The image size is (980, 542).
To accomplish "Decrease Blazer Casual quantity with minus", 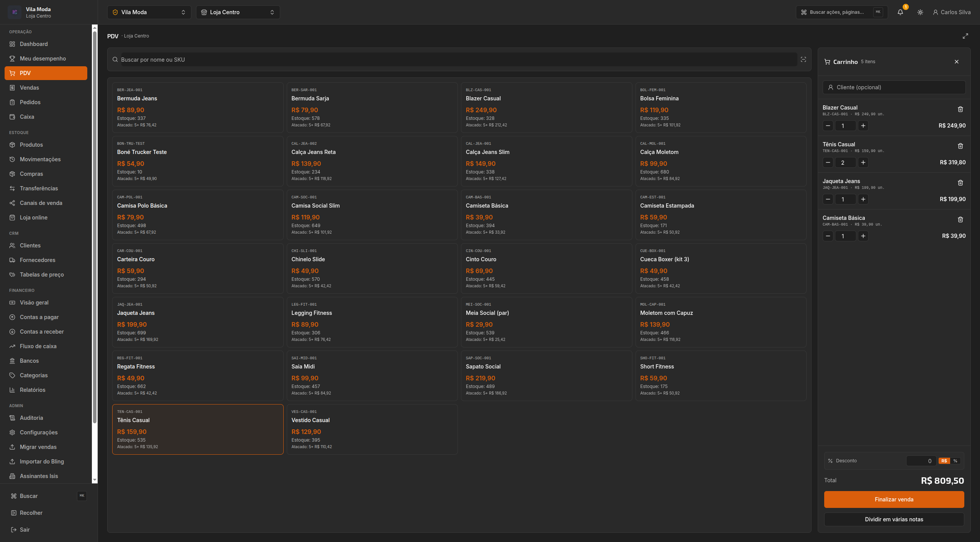I will 828,126.
